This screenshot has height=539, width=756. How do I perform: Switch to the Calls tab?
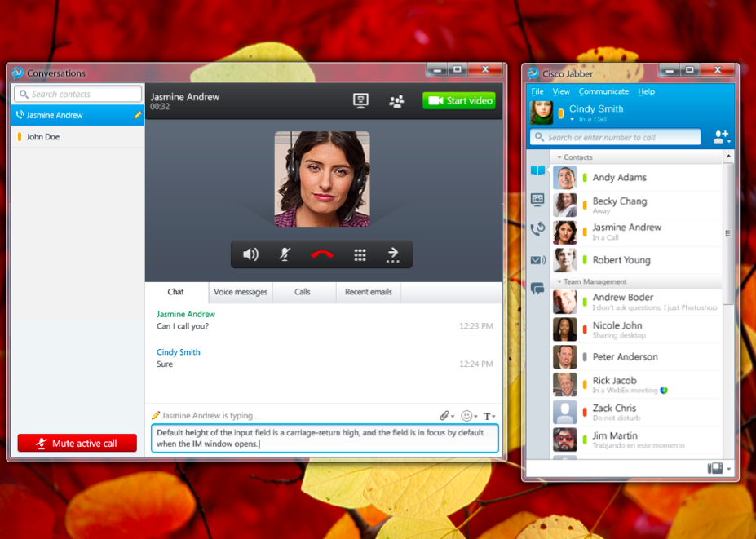(303, 292)
